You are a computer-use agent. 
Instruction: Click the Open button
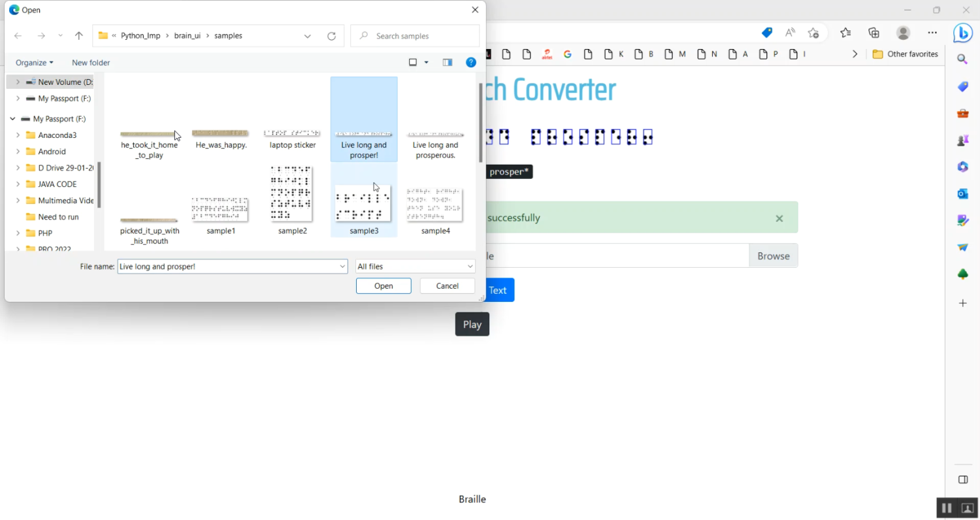coord(384,286)
